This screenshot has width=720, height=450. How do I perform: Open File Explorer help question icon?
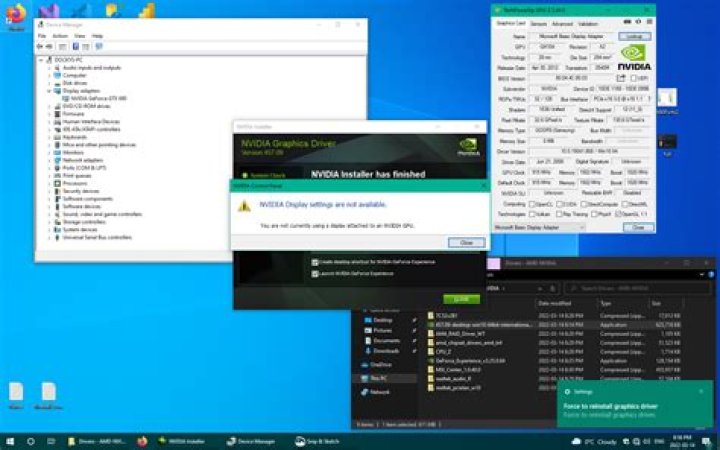click(x=711, y=275)
